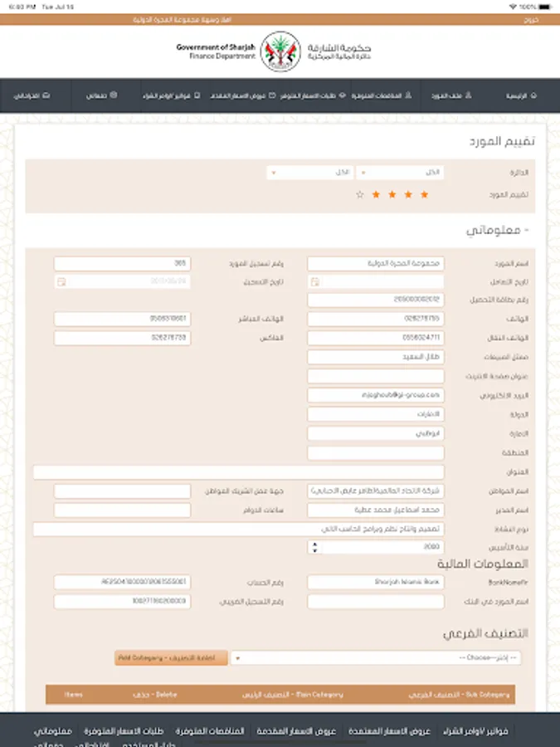Click the Main Category table column header

point(292,695)
